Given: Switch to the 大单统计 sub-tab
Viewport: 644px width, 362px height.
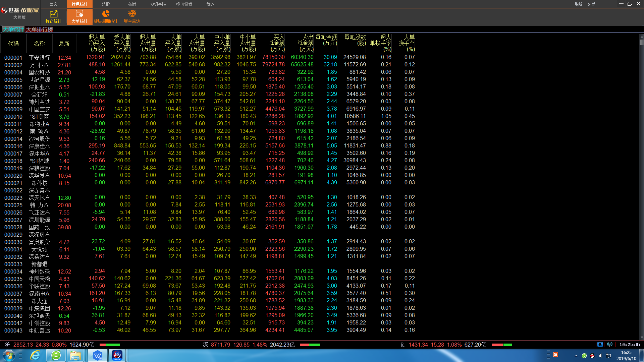Looking at the screenshot, I should tap(13, 29).
